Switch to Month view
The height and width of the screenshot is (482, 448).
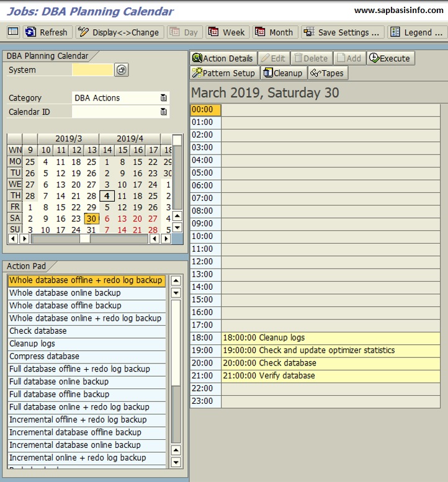(274, 32)
